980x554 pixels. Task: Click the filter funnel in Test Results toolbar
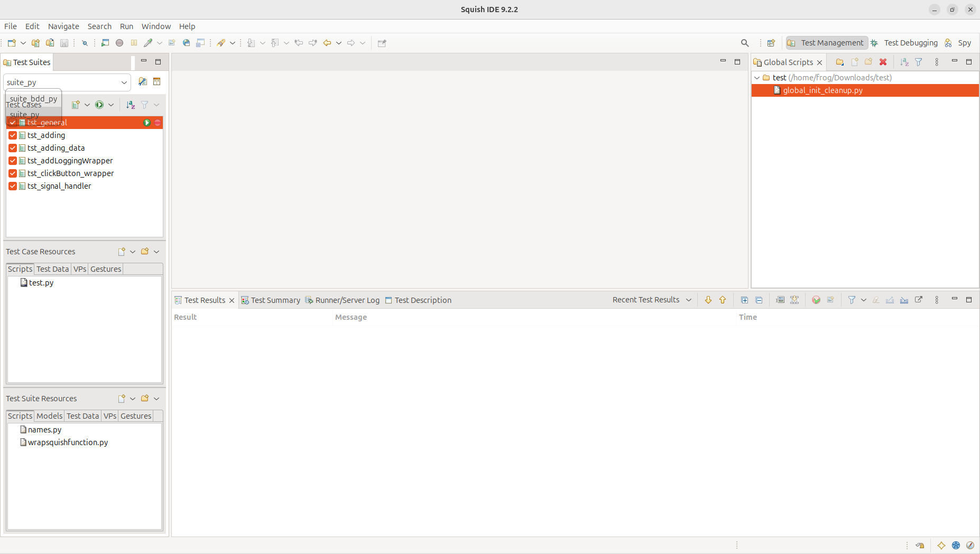[852, 300]
